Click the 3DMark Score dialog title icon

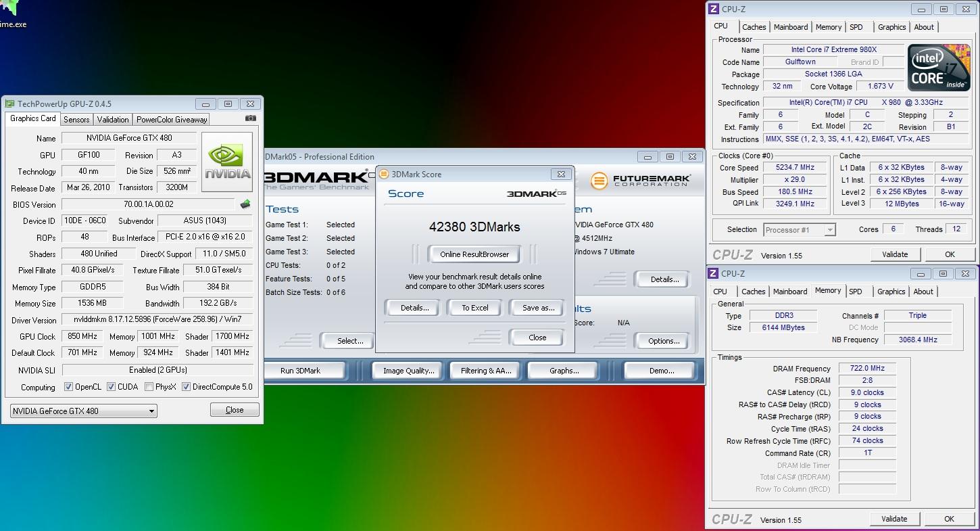pyautogui.click(x=384, y=174)
